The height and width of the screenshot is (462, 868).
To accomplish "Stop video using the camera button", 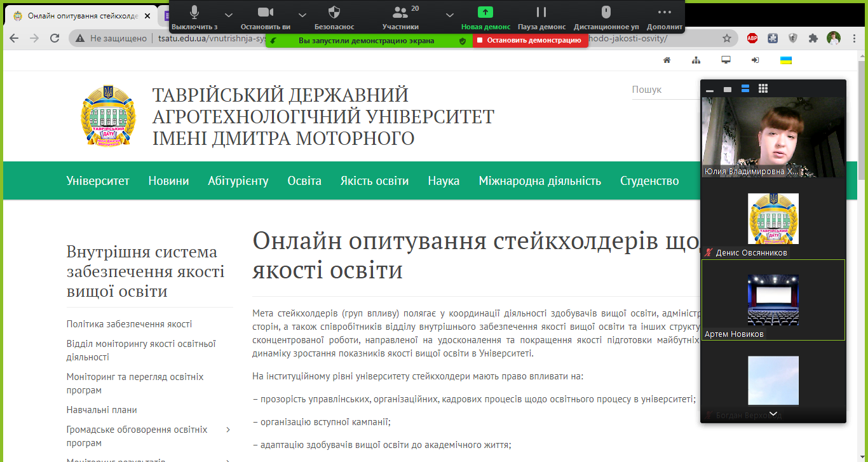I will (x=266, y=17).
